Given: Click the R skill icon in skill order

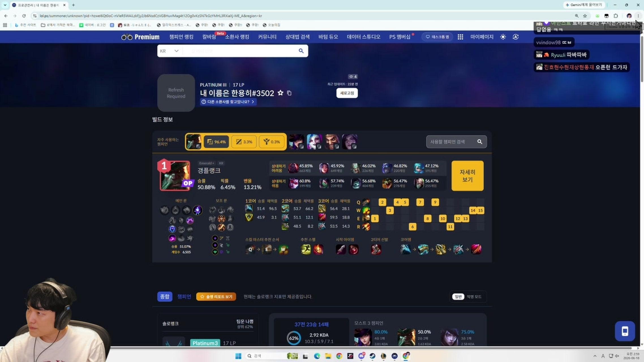Looking at the screenshot, I should [x=366, y=227].
